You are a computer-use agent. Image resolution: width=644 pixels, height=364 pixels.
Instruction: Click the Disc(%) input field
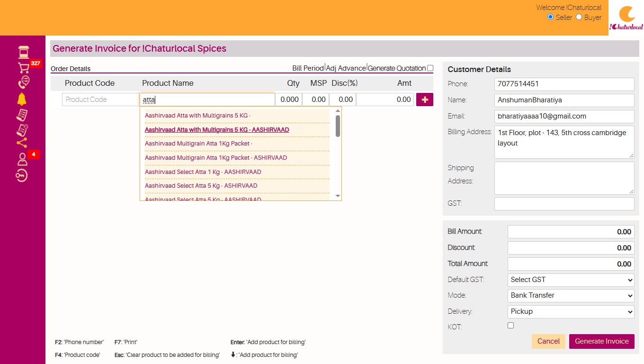(x=343, y=100)
